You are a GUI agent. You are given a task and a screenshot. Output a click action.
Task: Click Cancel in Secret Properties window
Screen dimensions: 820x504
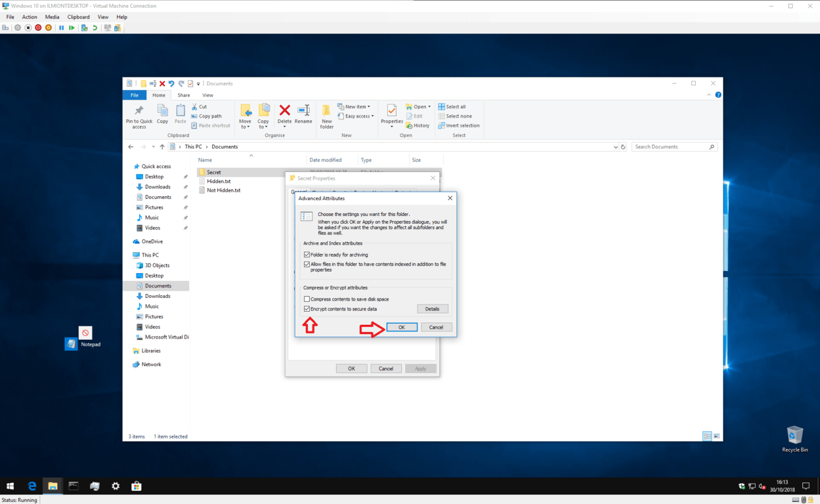[386, 369]
